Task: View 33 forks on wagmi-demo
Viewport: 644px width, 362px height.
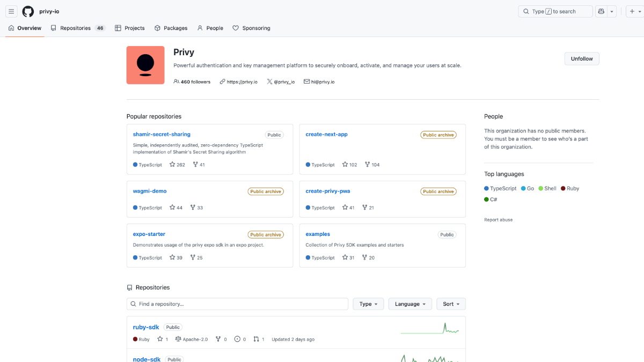Action: click(196, 208)
